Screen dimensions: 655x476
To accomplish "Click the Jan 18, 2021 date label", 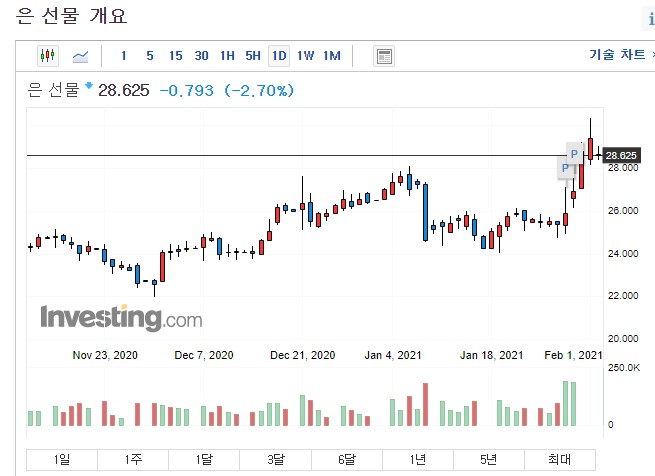I will (x=491, y=355).
